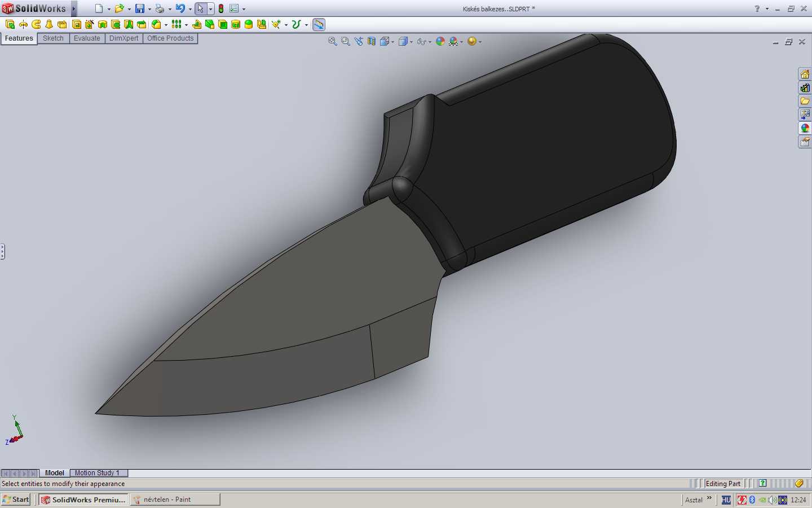Screen dimensions: 812x508
Task: Save the part with the floppy icon
Action: pos(139,8)
